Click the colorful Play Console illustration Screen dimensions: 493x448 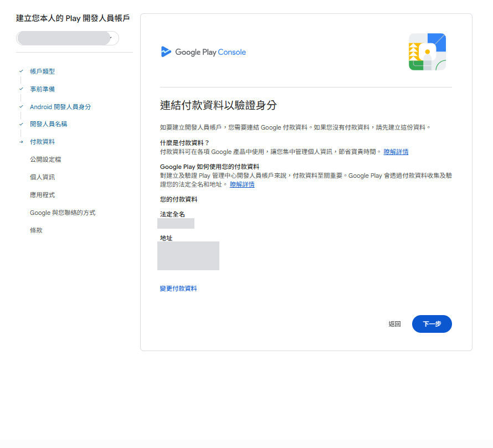(427, 52)
